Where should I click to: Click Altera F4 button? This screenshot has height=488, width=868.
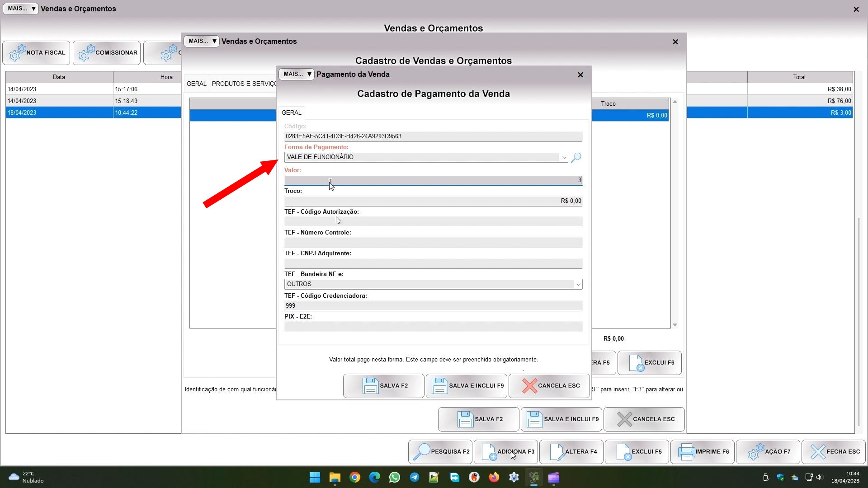(571, 451)
